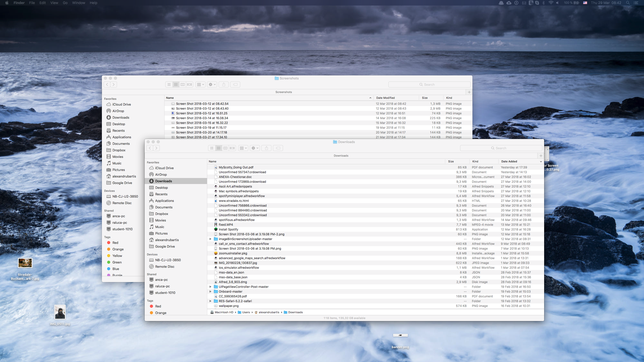
Task: Open action gear menu in Screenshots toolbar
Action: click(212, 84)
